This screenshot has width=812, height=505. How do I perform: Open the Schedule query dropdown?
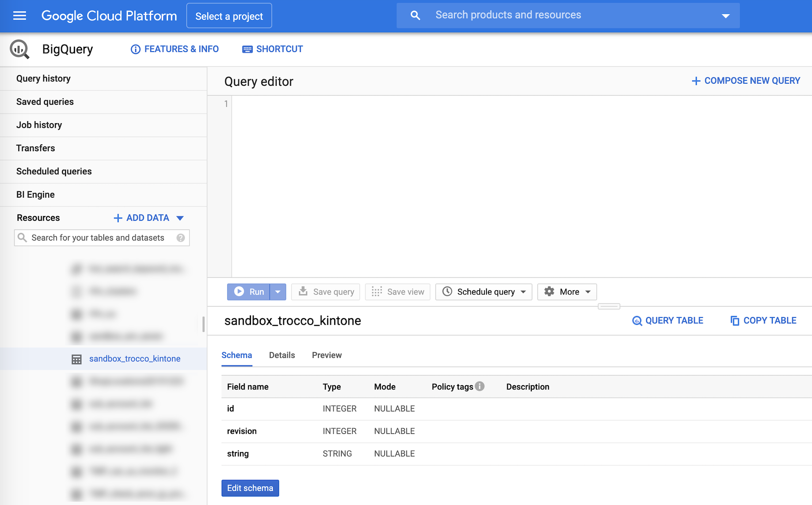[483, 292]
